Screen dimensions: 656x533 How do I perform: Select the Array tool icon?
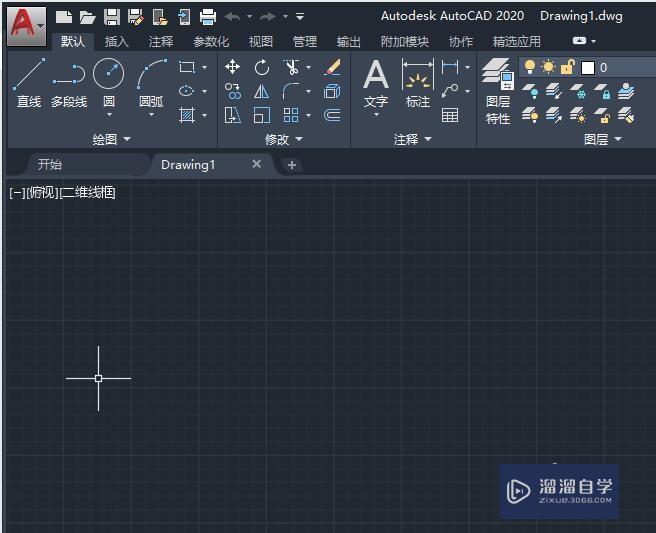pyautogui.click(x=291, y=115)
